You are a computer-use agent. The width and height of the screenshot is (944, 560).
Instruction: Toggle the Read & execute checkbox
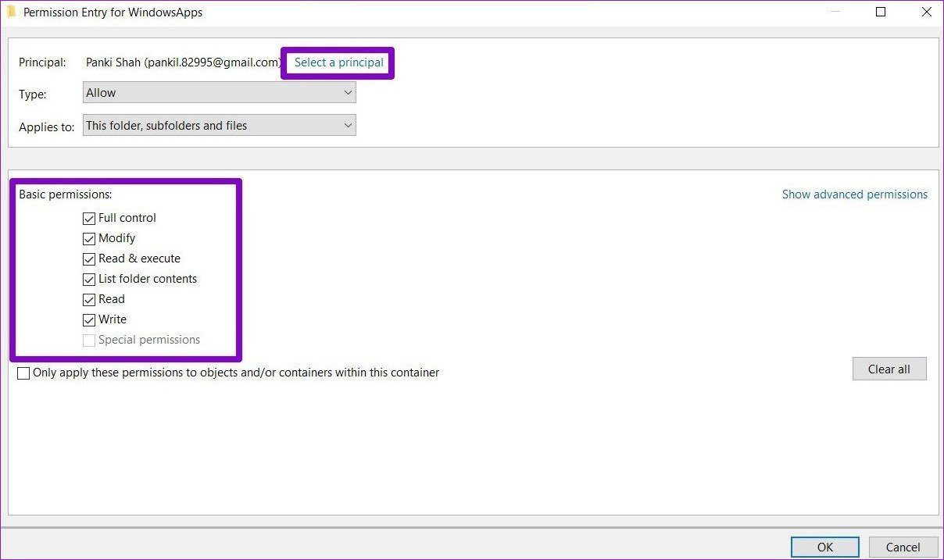coord(89,259)
